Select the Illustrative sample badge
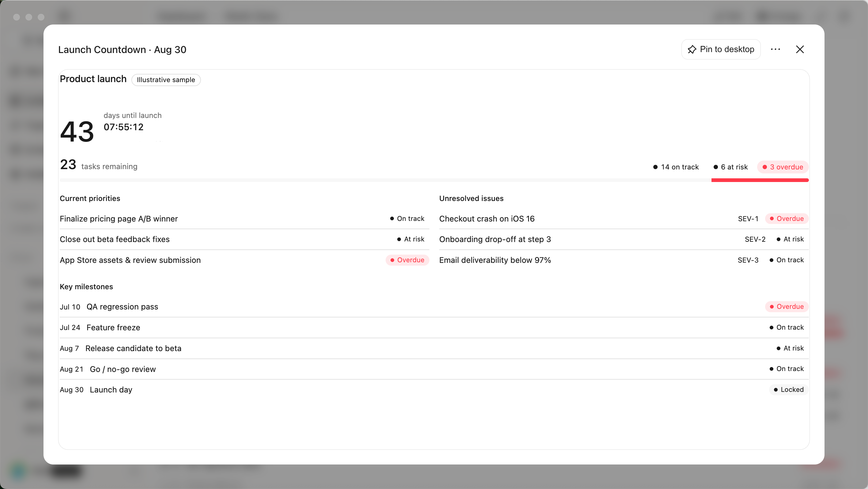Screen dimensions: 868x489 166,80
